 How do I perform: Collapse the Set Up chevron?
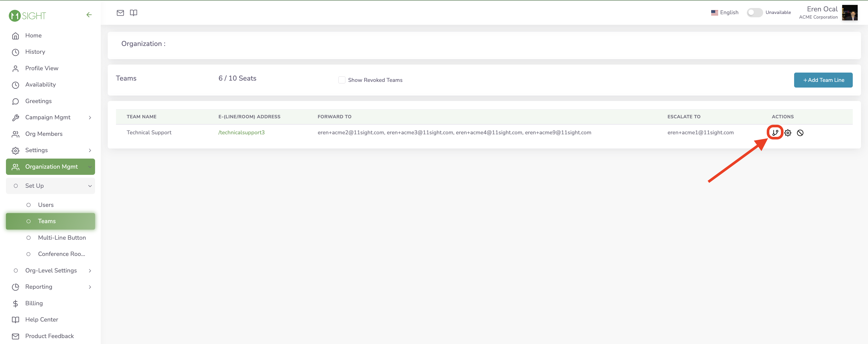(90, 186)
